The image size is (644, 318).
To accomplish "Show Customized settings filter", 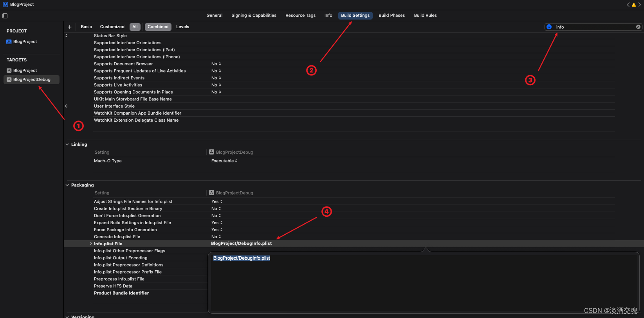I will [112, 27].
